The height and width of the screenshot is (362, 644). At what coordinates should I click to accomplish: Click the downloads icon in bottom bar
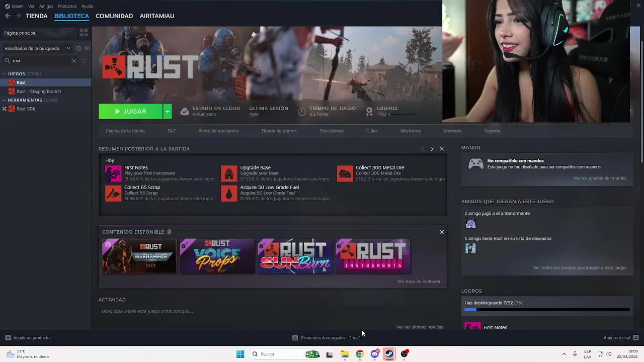295,338
